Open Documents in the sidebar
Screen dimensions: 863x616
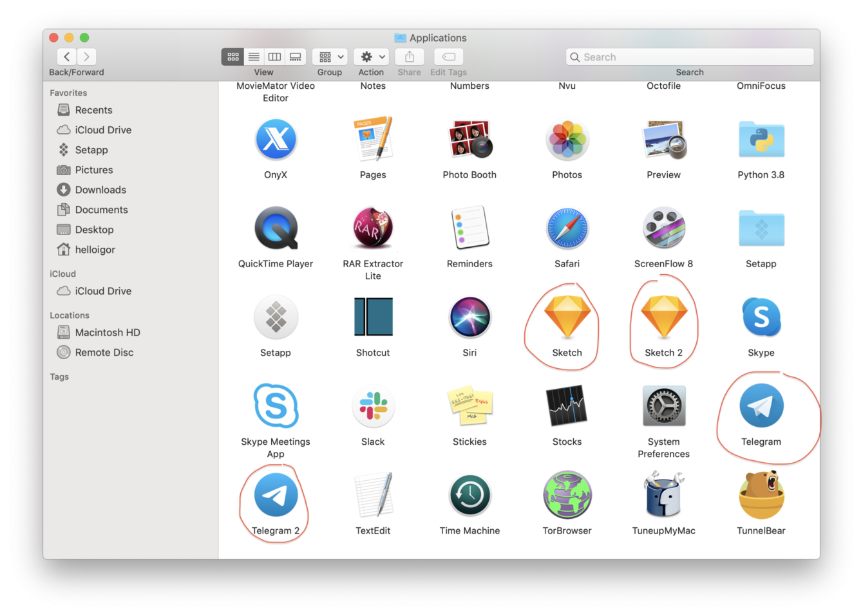pos(101,210)
